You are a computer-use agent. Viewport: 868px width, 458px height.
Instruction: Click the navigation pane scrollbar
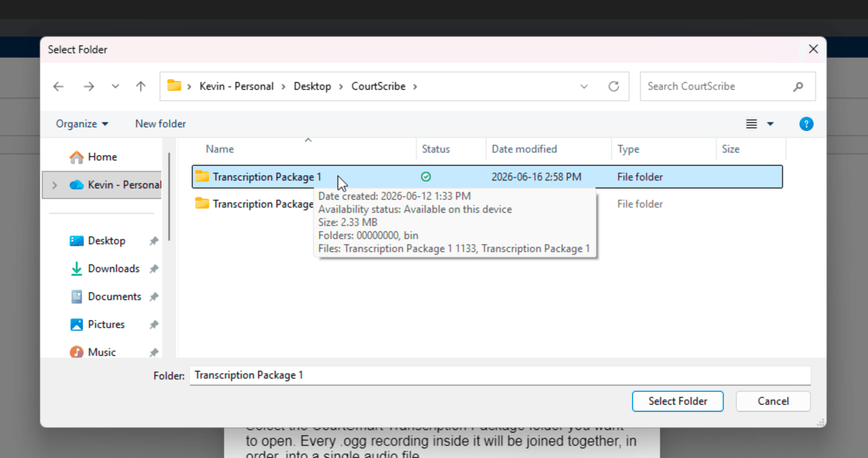tap(169, 196)
